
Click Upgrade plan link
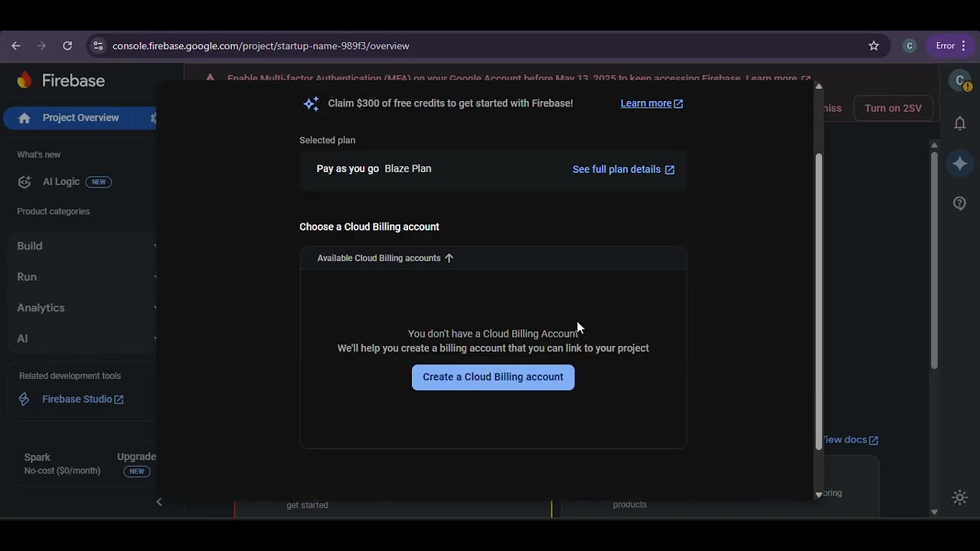tap(136, 457)
